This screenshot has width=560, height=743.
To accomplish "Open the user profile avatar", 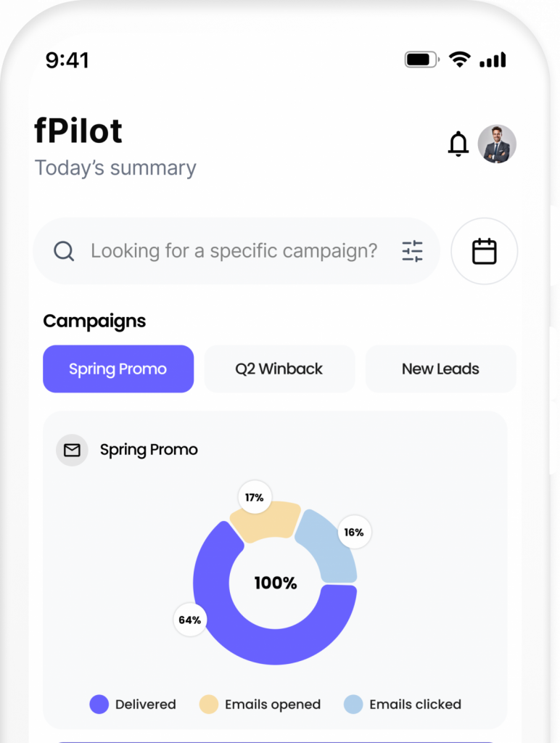I will tap(497, 144).
